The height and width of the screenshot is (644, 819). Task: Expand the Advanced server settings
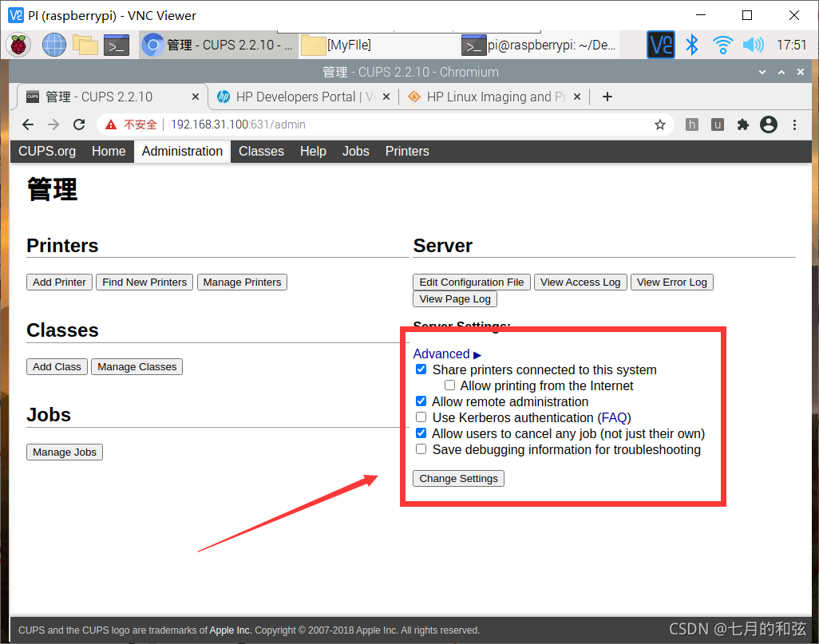tap(446, 354)
